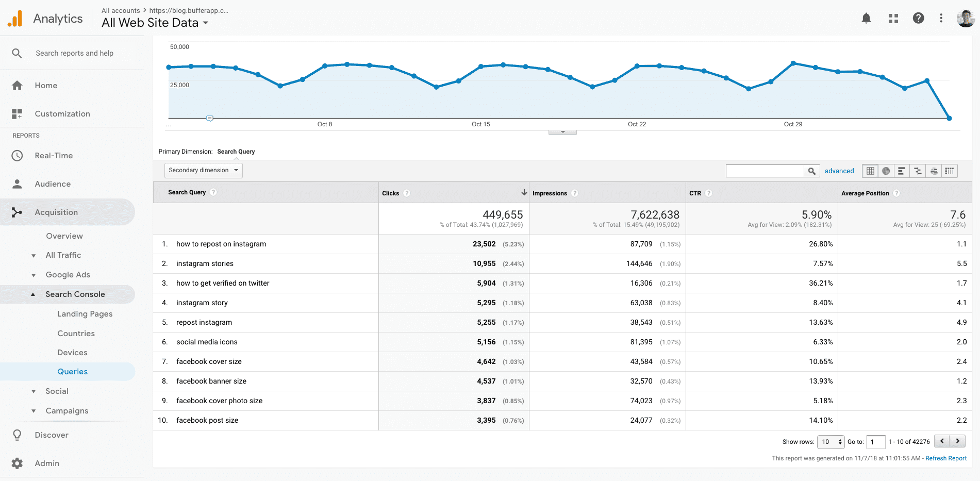Open the All Web Site Data view selector
Screen dimensions: 980x481
(155, 23)
